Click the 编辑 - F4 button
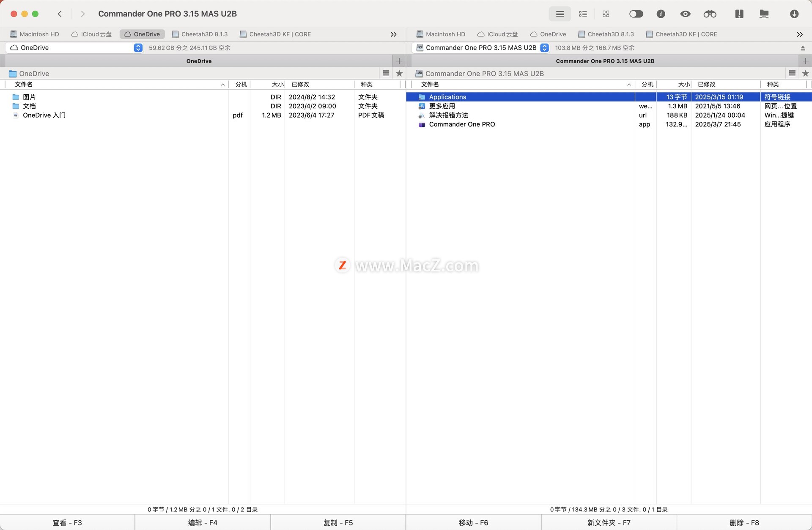This screenshot has width=812, height=530. tap(203, 522)
